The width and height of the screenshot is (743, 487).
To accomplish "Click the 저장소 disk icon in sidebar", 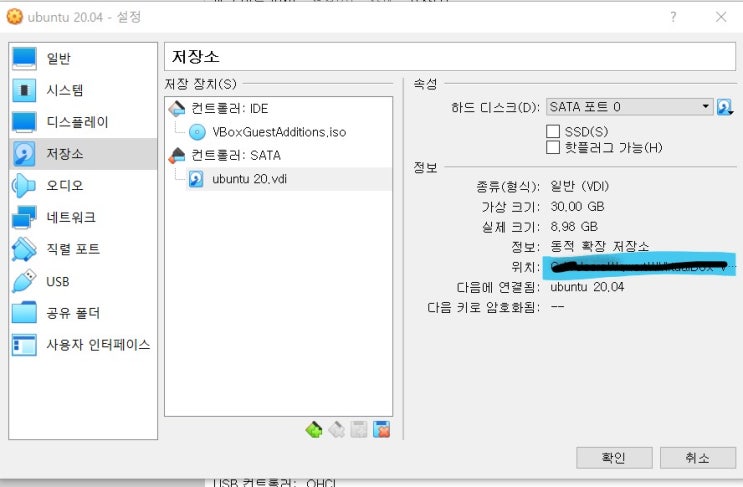I will tap(24, 153).
